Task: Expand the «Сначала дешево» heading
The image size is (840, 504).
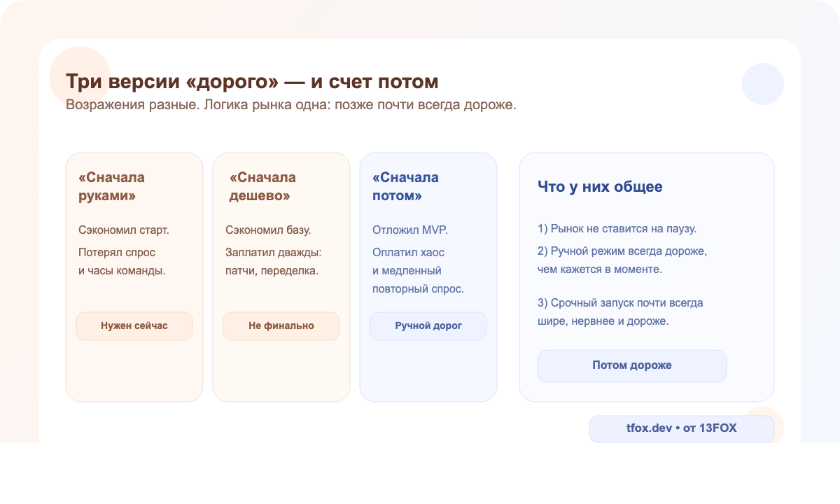Action: click(x=259, y=186)
